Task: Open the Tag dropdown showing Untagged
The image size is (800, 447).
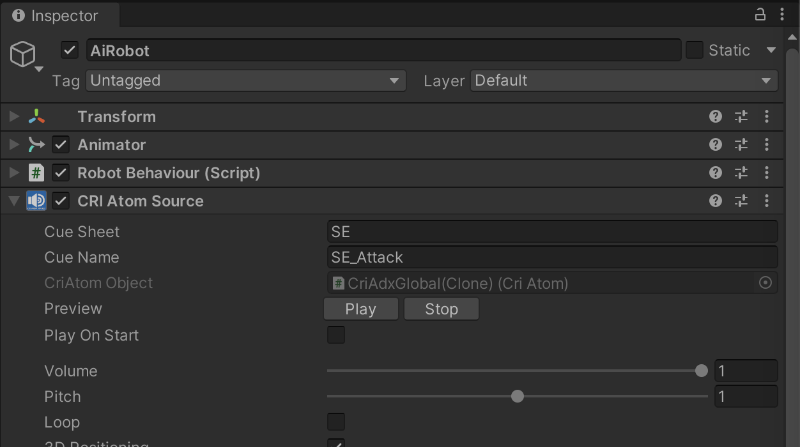Action: pos(245,81)
